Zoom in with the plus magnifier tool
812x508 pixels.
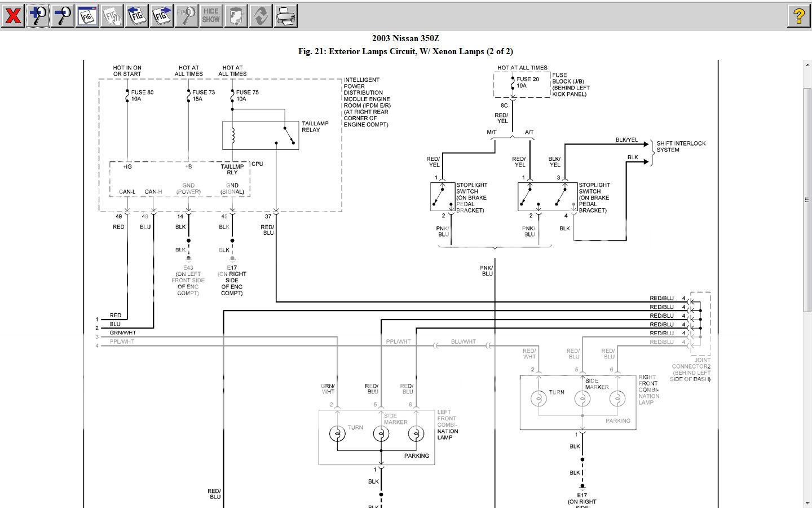pyautogui.click(x=38, y=15)
